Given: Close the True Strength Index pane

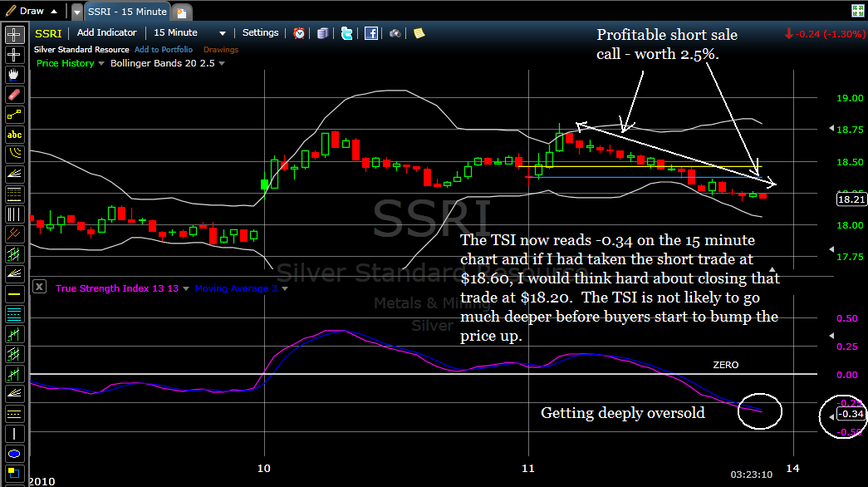Looking at the screenshot, I should 39,287.
